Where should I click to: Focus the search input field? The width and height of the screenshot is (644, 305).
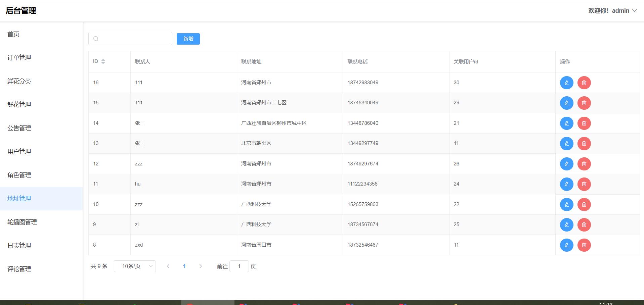click(130, 39)
